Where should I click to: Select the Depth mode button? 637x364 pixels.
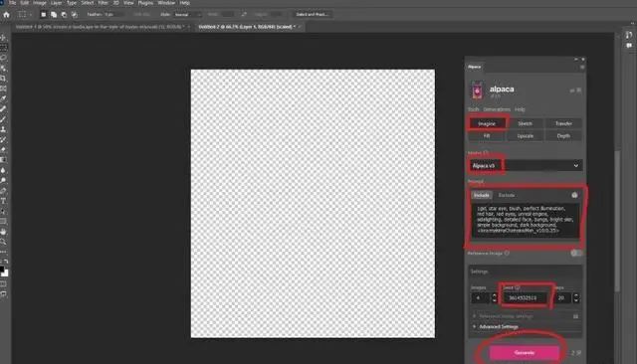point(563,136)
